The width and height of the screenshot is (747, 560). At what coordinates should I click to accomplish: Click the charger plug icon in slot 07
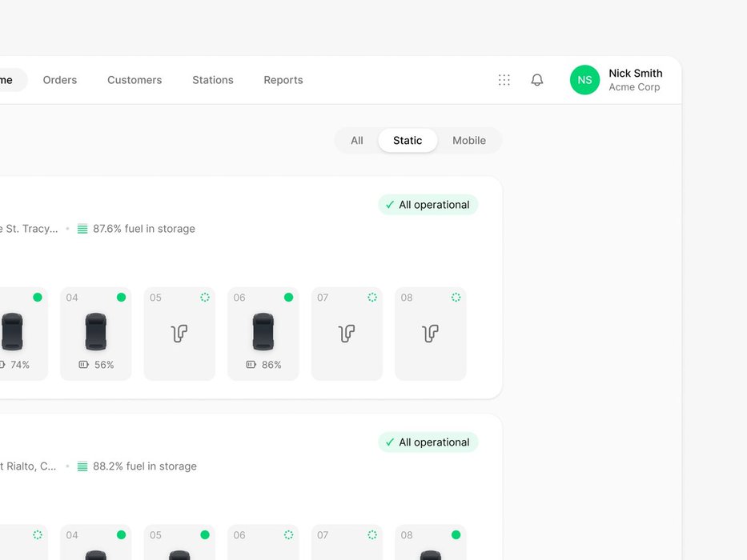coord(347,333)
